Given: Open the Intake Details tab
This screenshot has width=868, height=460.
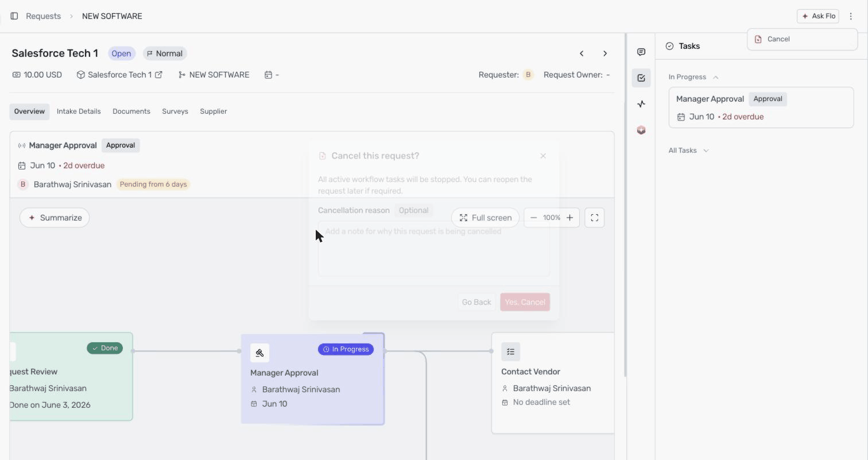Looking at the screenshot, I should click(x=79, y=111).
